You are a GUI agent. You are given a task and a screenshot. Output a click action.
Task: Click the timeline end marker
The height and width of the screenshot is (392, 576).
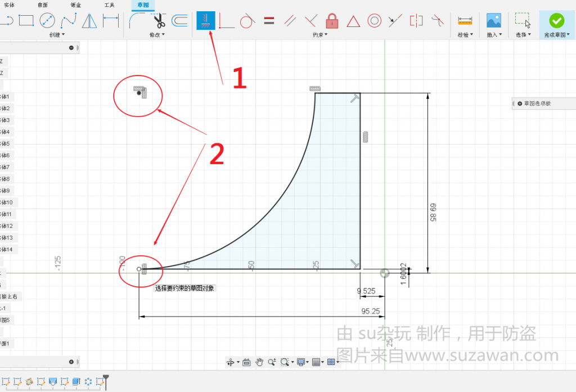point(106,382)
